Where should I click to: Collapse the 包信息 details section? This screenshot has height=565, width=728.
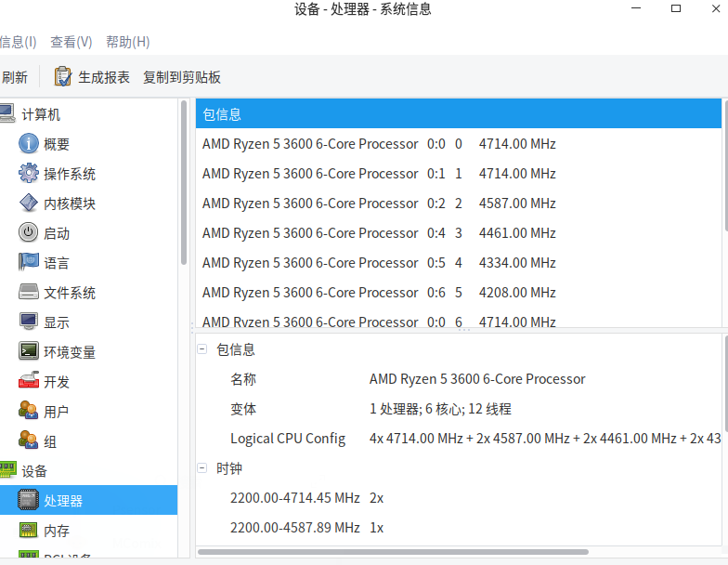[x=202, y=349]
